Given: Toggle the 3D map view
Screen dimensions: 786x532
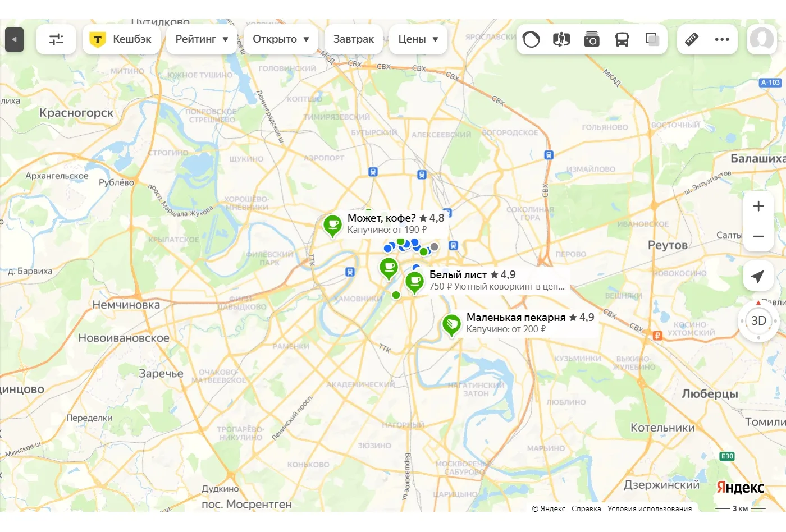Looking at the screenshot, I should coord(758,321).
